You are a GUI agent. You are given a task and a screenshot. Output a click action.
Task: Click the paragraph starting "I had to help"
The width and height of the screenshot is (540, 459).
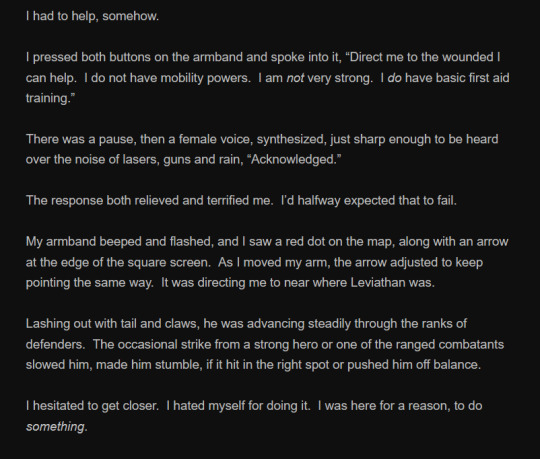[x=92, y=16]
